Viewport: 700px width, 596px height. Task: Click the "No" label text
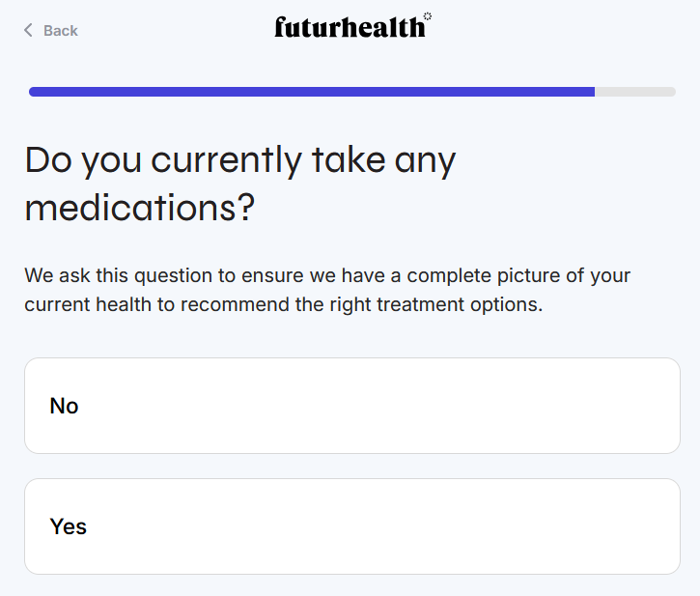point(65,406)
